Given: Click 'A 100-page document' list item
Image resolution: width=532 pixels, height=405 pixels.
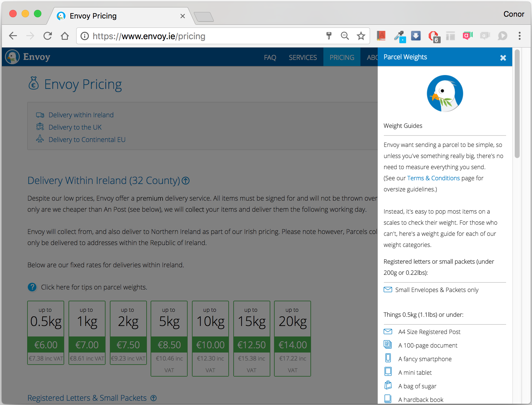Looking at the screenshot, I should pyautogui.click(x=428, y=345).
